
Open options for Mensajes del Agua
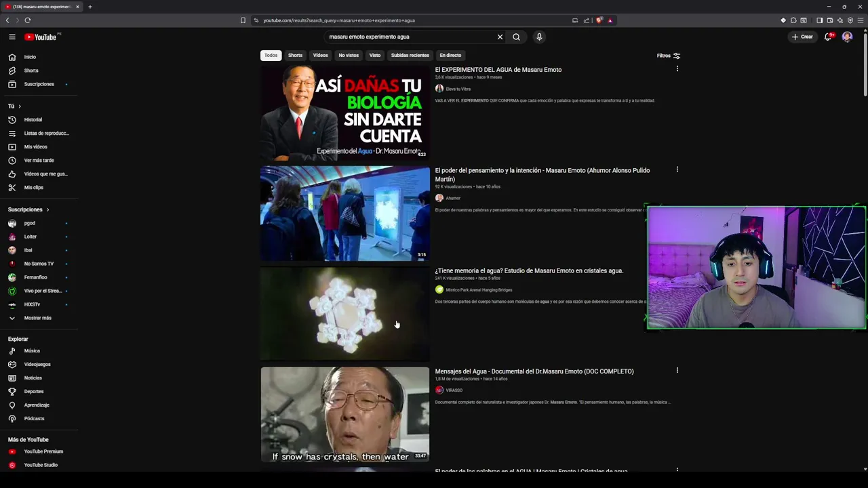pos(677,371)
